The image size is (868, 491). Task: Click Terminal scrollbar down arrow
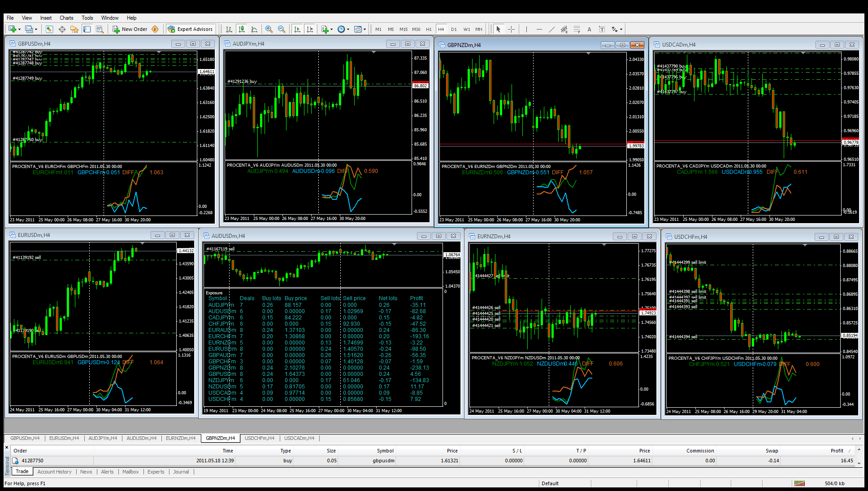859,463
